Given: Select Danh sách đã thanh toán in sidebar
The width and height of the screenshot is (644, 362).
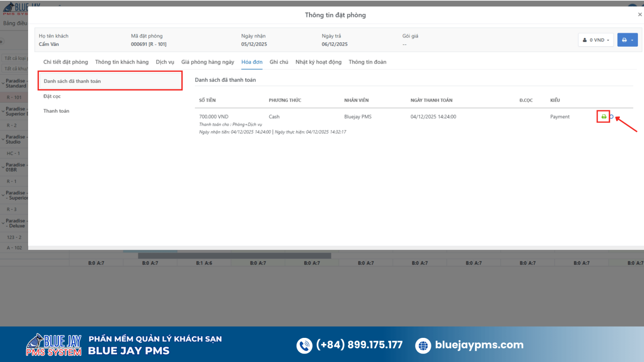Looking at the screenshot, I should 72,81.
